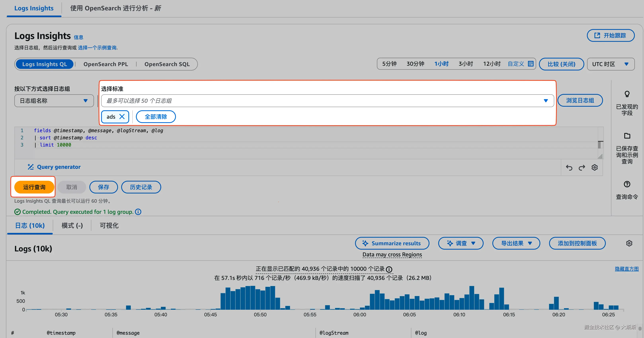Image resolution: width=644 pixels, height=338 pixels.
Task: Click the 运行查询 run query button
Action: (x=34, y=187)
